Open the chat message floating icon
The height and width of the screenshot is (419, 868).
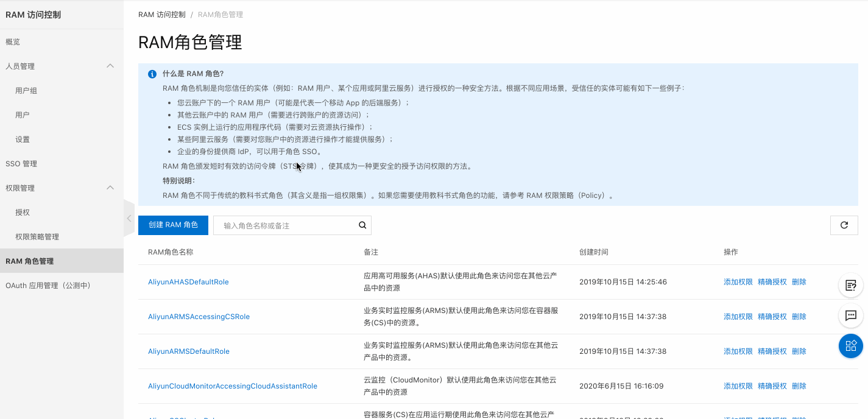point(851,315)
